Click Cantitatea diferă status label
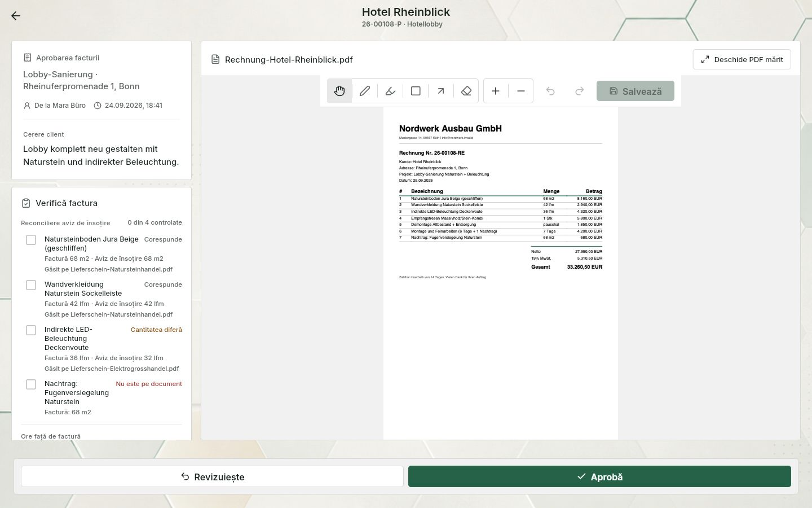Image resolution: width=812 pixels, height=508 pixels. point(156,330)
